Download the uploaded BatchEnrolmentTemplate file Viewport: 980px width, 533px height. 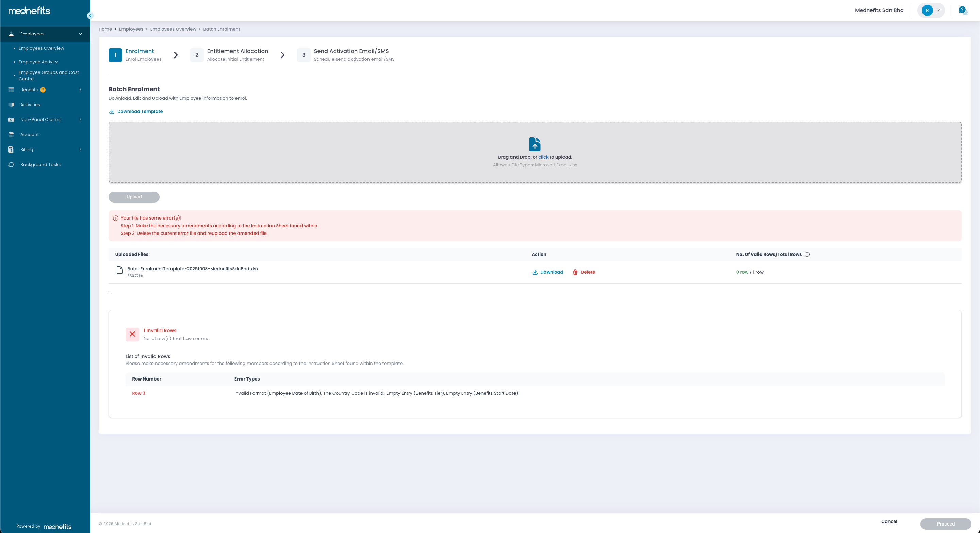(x=548, y=272)
